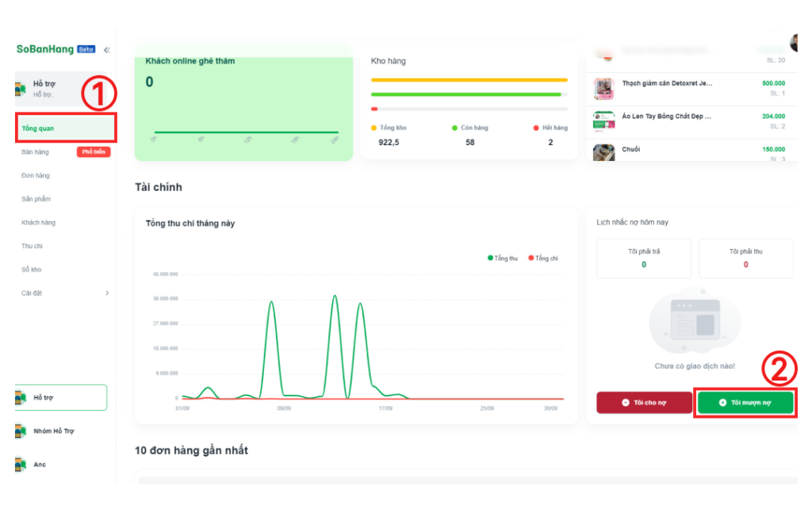Open Đơn hàng in the sidebar
This screenshot has width=812, height=513.
coord(36,175)
